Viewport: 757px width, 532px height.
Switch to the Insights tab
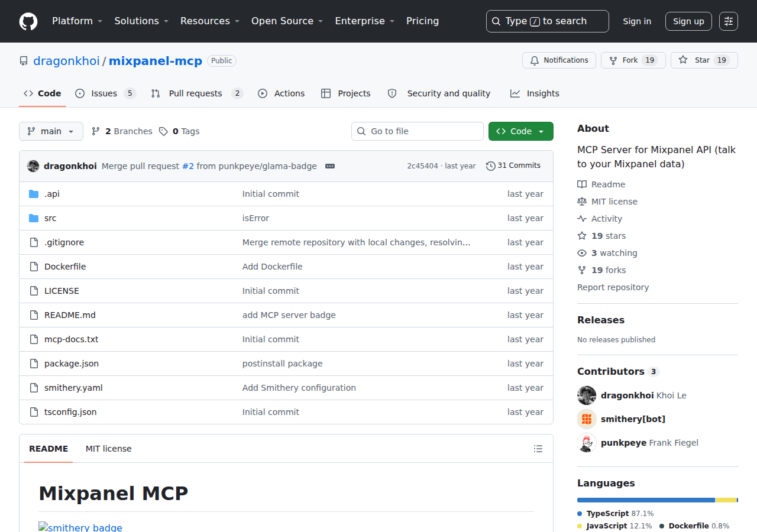pyautogui.click(x=535, y=93)
